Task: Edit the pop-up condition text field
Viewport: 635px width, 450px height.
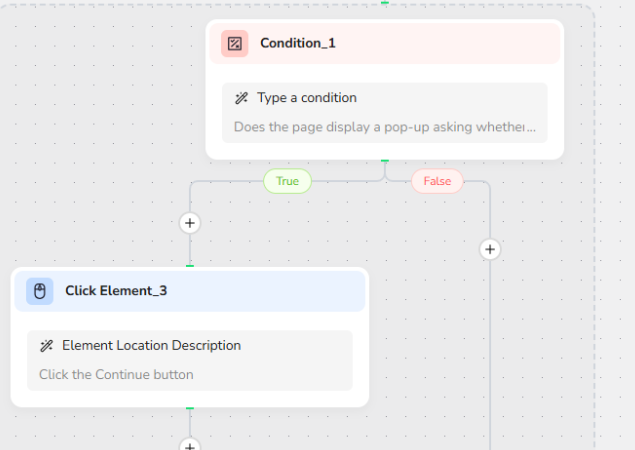Action: [x=385, y=127]
